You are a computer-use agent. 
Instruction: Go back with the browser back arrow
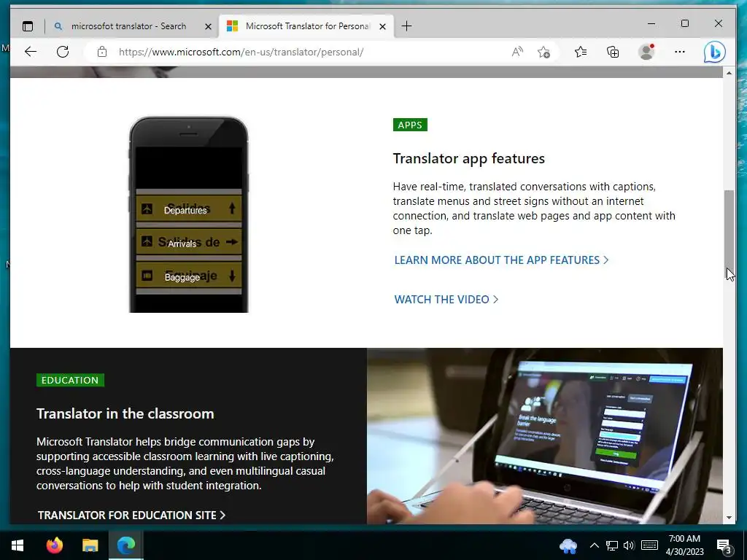[x=31, y=52]
